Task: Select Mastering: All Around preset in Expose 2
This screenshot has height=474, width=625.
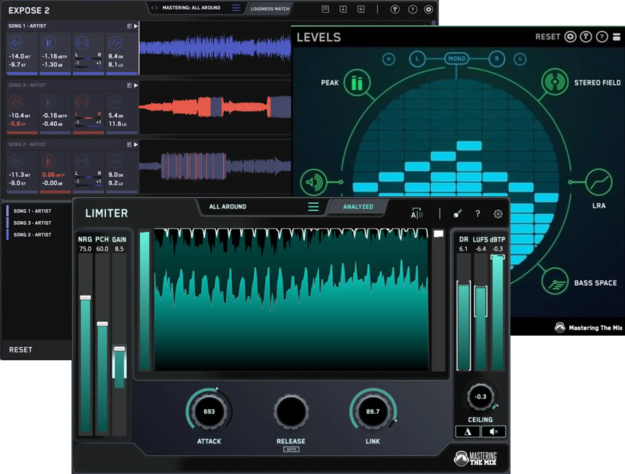Action: click(191, 8)
